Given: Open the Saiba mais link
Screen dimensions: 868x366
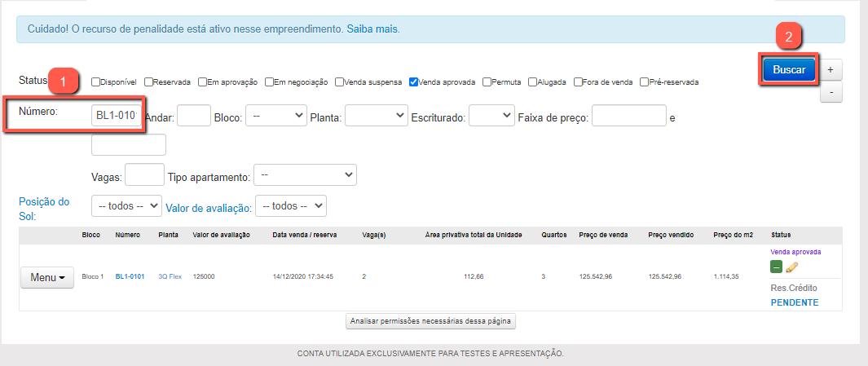Looking at the screenshot, I should point(372,29).
